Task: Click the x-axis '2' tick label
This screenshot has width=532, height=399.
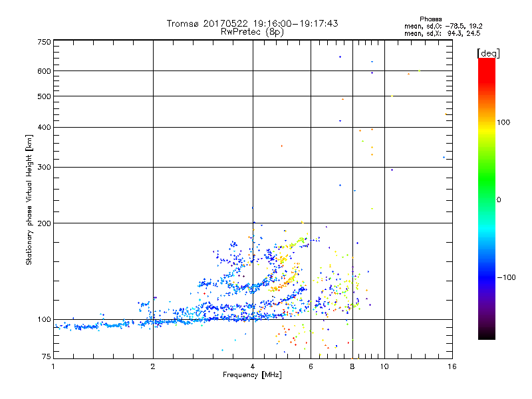Action: 153,366
